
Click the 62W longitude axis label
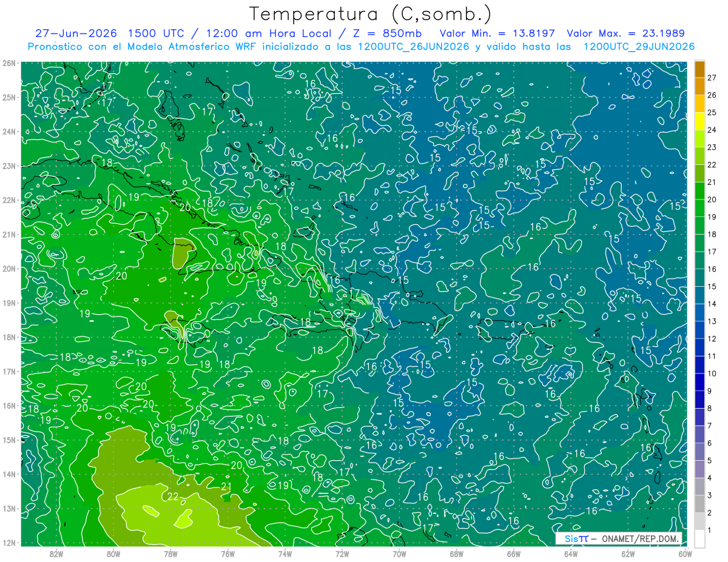pos(628,554)
